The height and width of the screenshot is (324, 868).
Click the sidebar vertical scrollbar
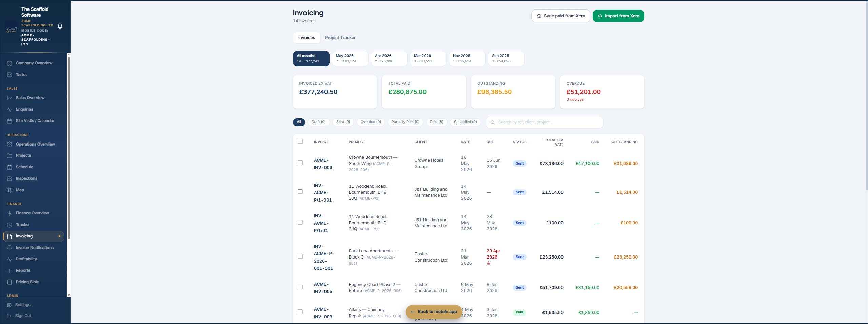click(69, 148)
